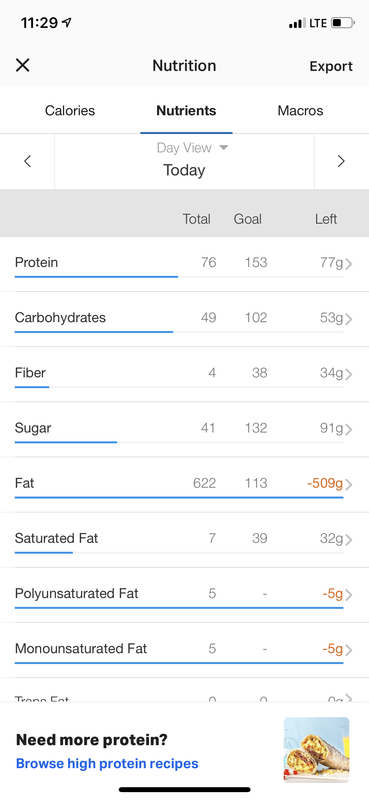Open Fiber details chevron

coord(349,374)
